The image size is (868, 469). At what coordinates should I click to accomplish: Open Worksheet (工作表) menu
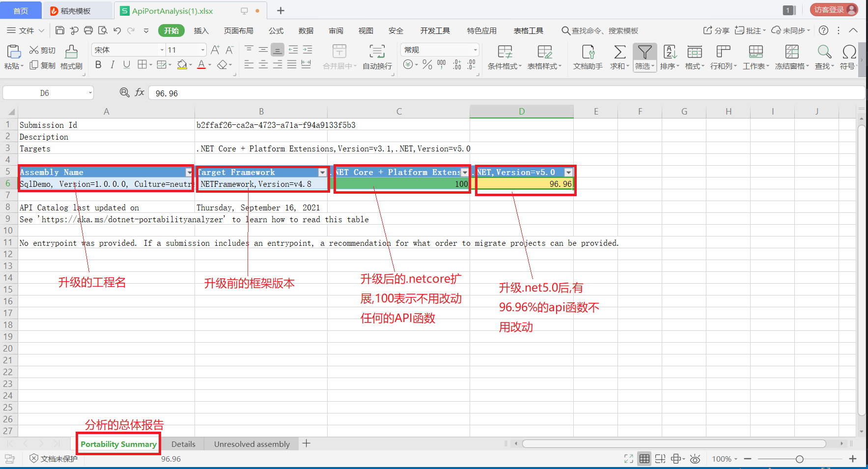click(x=756, y=57)
